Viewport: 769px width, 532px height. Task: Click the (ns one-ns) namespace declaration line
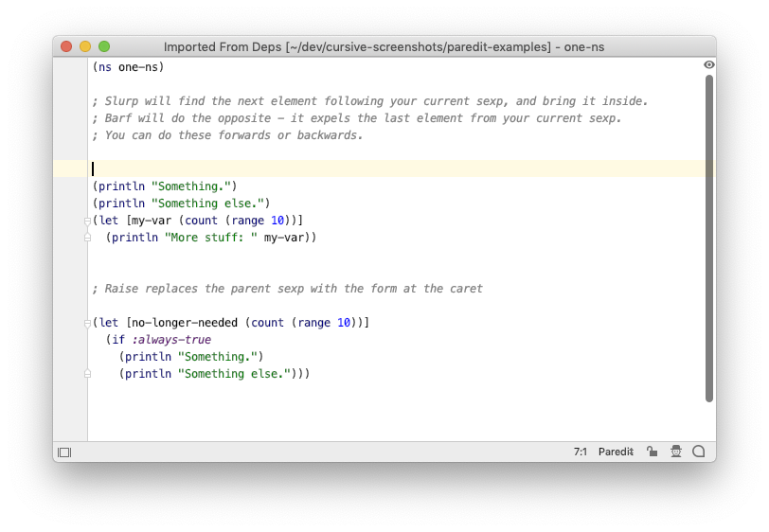coord(128,66)
